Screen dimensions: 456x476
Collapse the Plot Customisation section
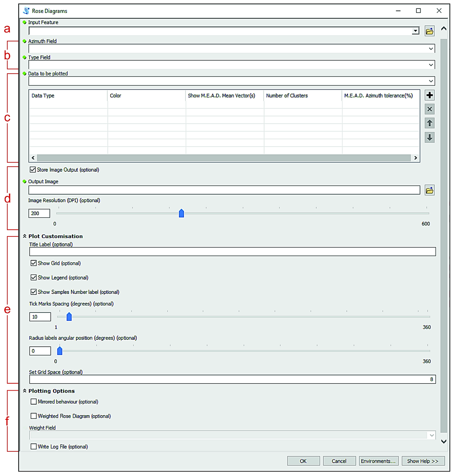[x=25, y=236]
